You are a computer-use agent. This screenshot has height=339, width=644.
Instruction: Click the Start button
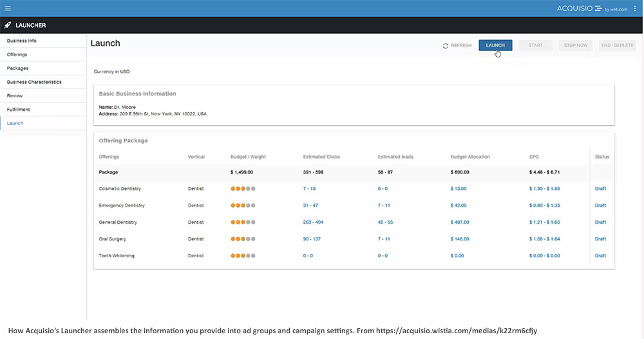click(x=535, y=46)
